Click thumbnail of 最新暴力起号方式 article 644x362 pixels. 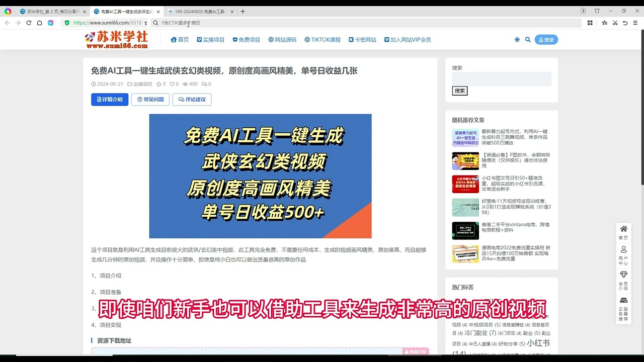[465, 138]
